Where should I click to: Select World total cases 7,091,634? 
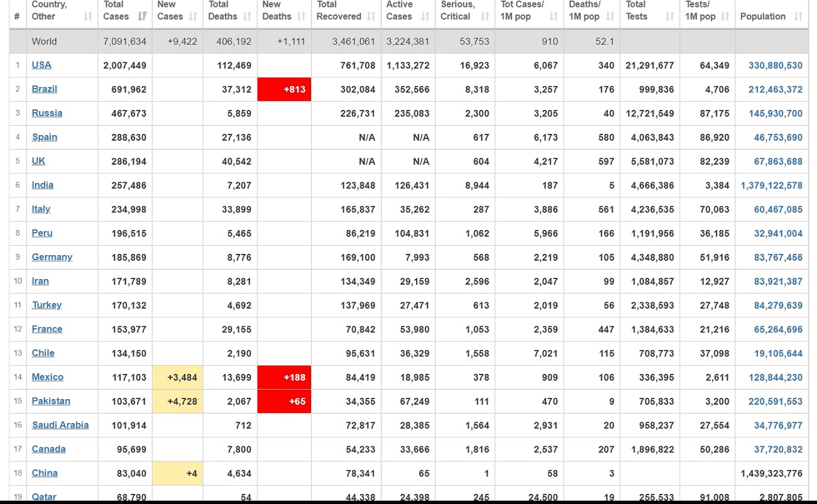coord(124,41)
